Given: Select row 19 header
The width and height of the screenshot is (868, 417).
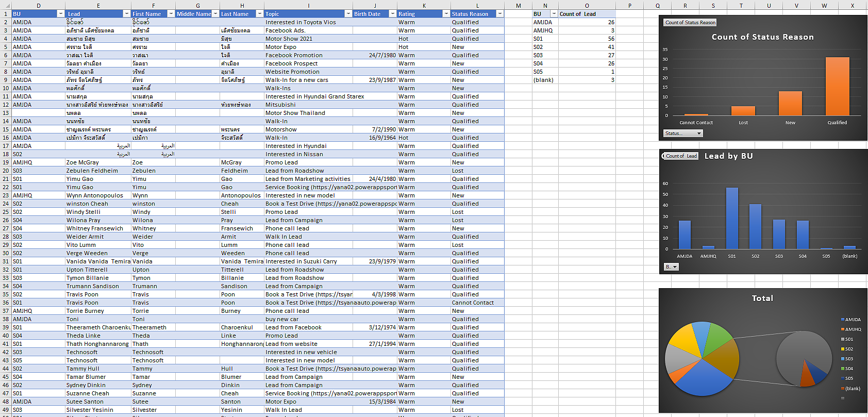Looking at the screenshot, I should click(6, 162).
